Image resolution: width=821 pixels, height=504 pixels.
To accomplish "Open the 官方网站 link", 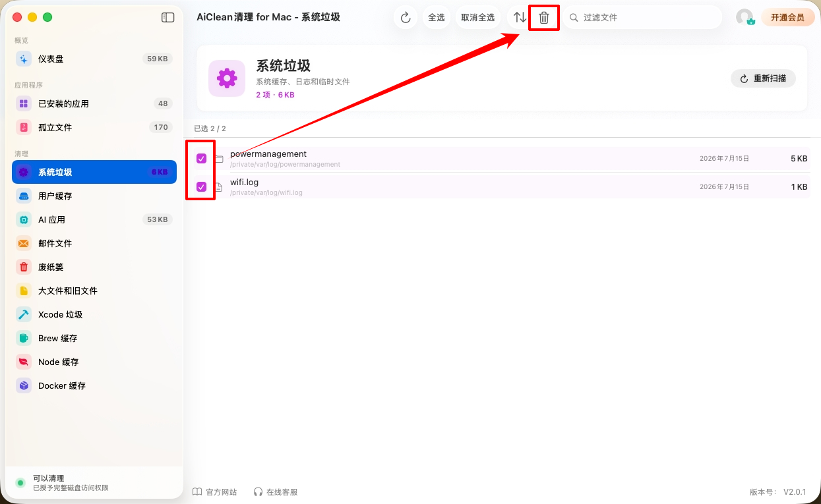I will tap(215, 492).
